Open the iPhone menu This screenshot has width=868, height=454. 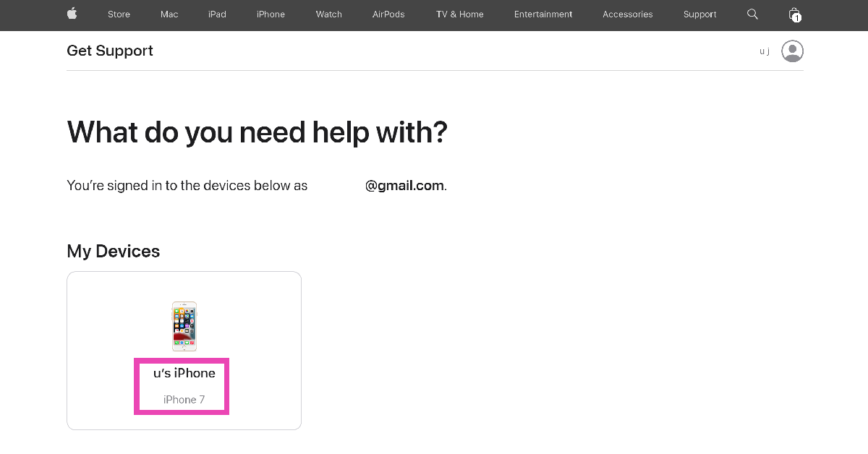click(271, 14)
